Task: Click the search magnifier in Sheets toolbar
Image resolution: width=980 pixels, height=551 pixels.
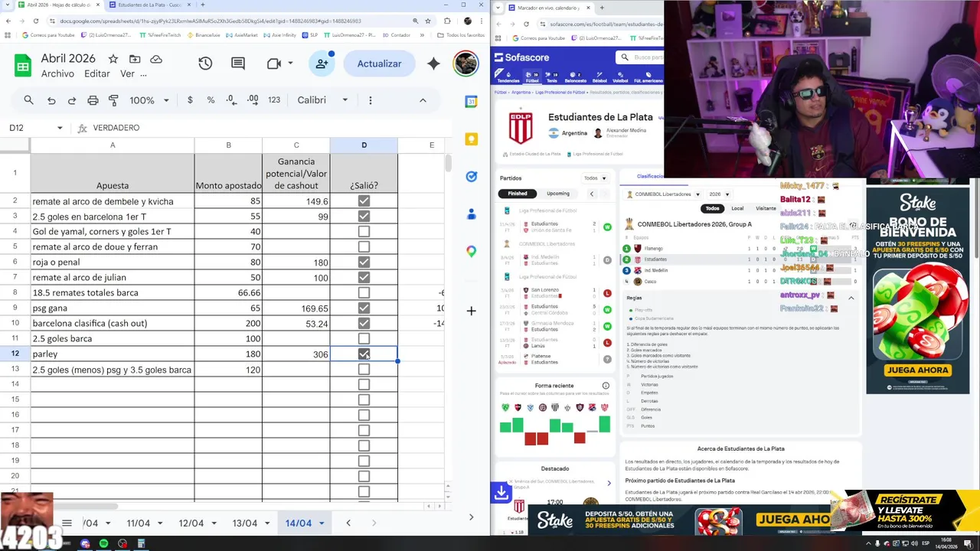Action: pos(28,100)
